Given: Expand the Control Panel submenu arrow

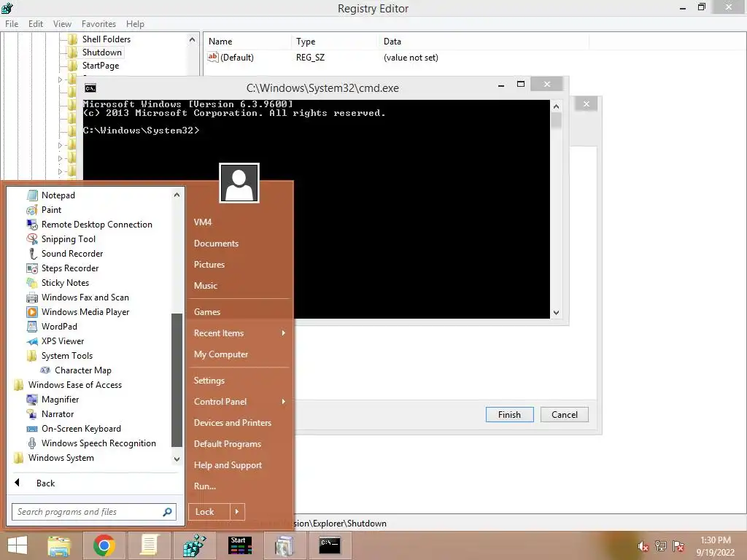Looking at the screenshot, I should point(284,402).
